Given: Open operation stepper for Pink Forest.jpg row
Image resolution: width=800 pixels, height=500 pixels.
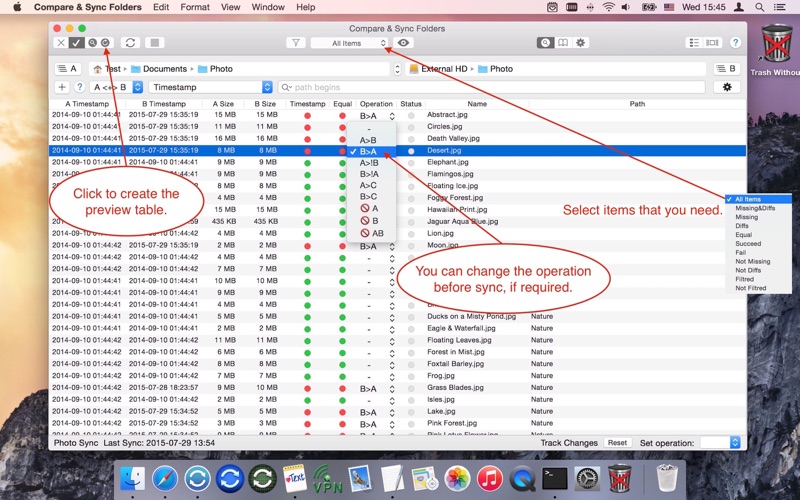Looking at the screenshot, I should click(x=392, y=424).
